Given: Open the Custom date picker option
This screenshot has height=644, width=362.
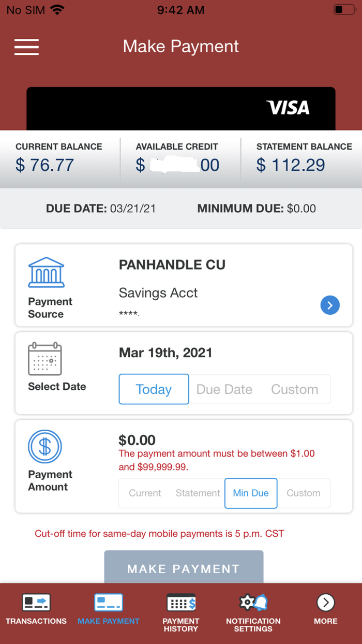Looking at the screenshot, I should click(294, 389).
